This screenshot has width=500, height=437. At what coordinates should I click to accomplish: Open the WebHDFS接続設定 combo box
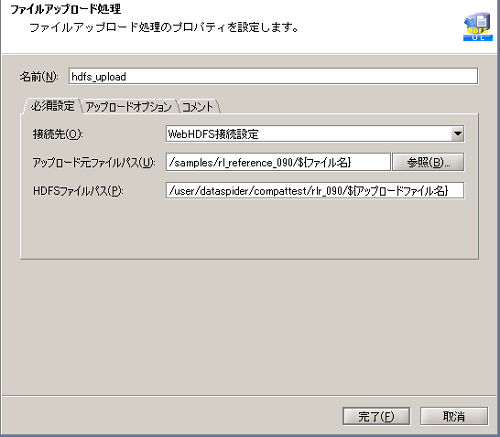(315, 134)
